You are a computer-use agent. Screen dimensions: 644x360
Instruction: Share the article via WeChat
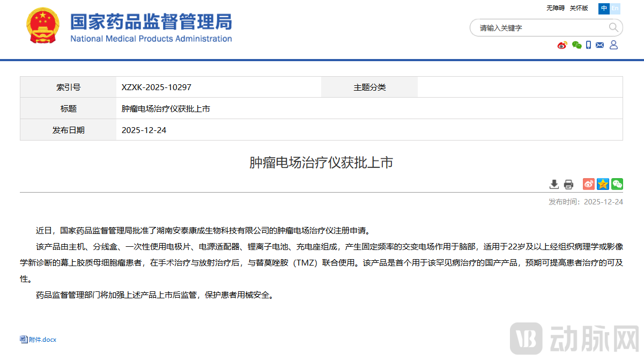(617, 184)
